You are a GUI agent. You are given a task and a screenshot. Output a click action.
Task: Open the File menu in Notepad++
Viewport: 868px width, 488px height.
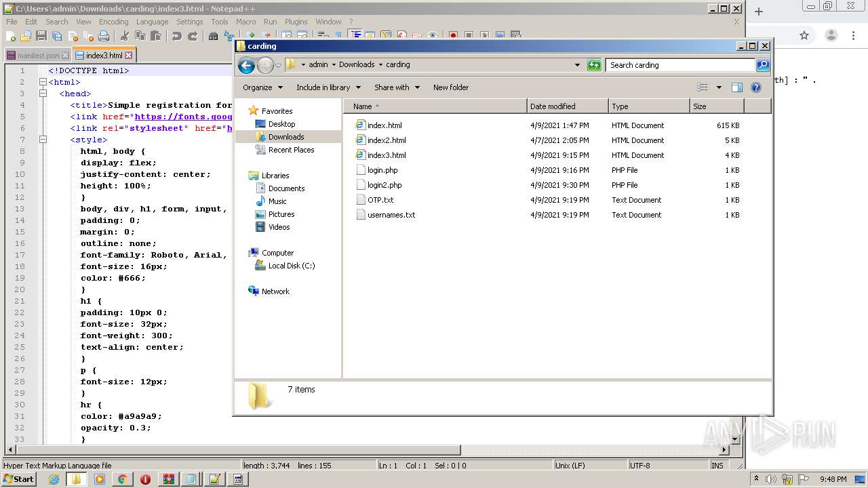(x=12, y=22)
